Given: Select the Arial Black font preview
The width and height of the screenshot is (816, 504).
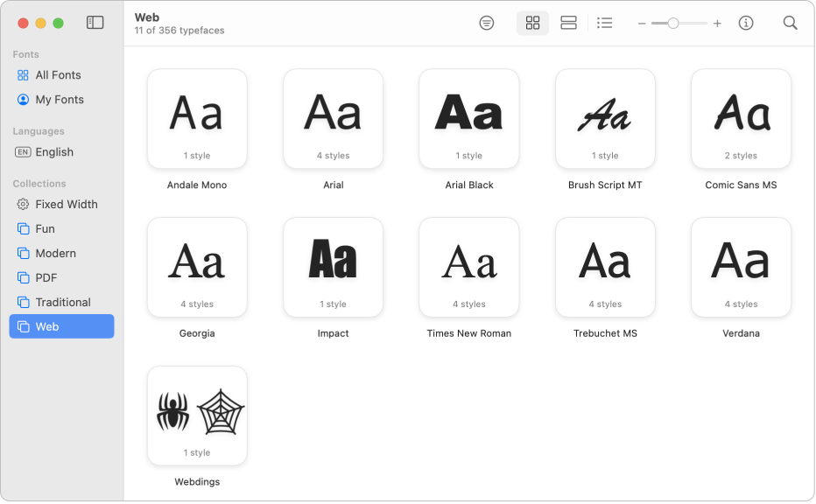Looking at the screenshot, I should [x=469, y=119].
